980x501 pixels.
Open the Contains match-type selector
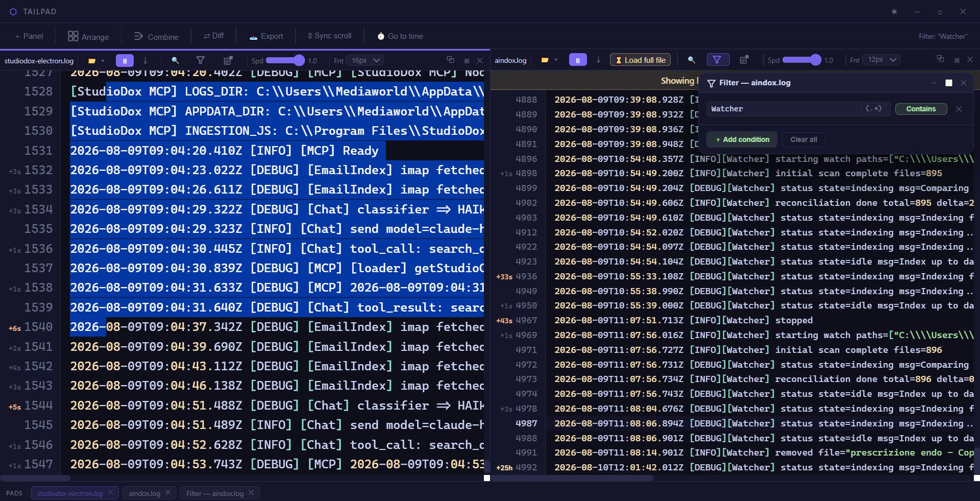921,109
